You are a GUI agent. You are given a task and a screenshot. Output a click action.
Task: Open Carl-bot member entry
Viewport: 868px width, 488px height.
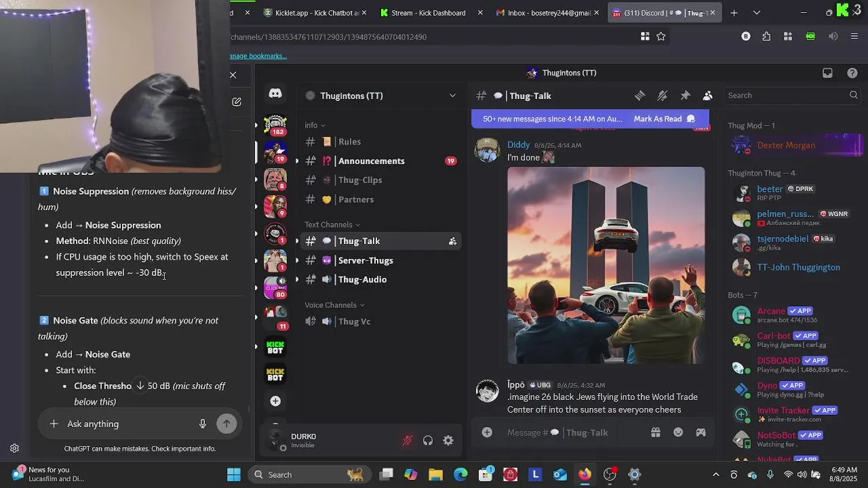[795, 340]
